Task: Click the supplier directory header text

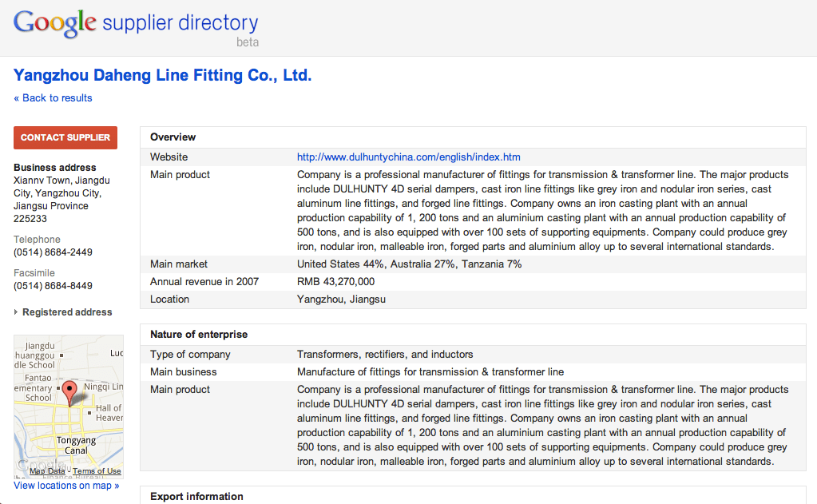Action: pyautogui.click(x=180, y=22)
